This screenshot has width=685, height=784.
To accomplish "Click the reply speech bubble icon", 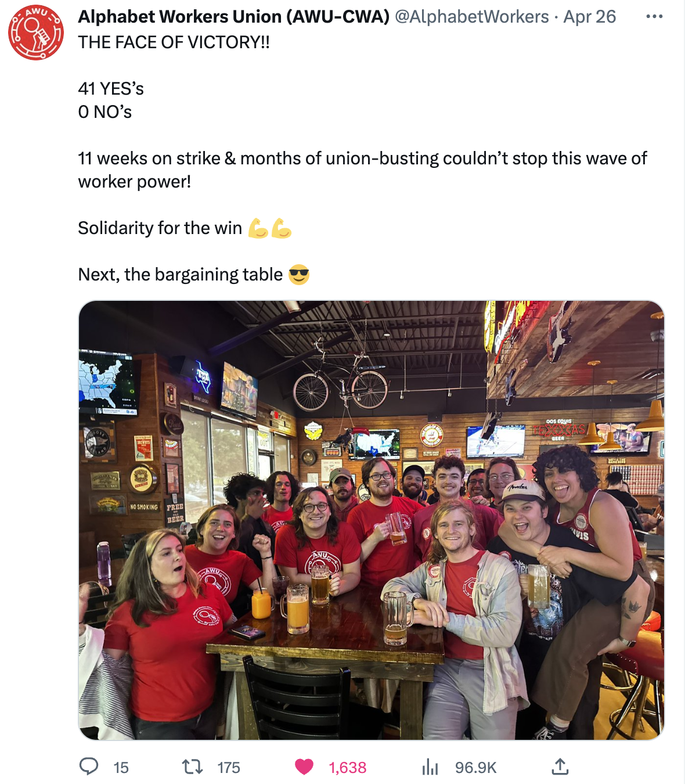I will click(x=89, y=767).
